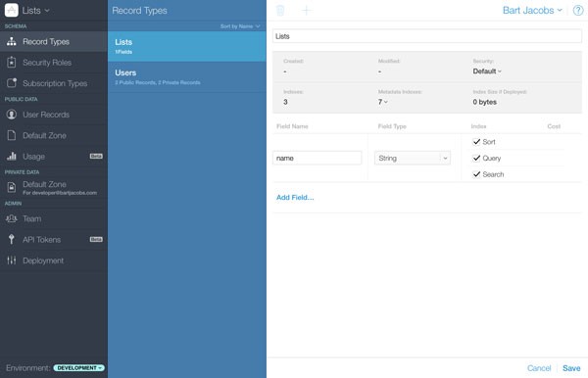Click the Private Data Default Zone lock icon
Screen dimensions: 588x378
click(12, 187)
